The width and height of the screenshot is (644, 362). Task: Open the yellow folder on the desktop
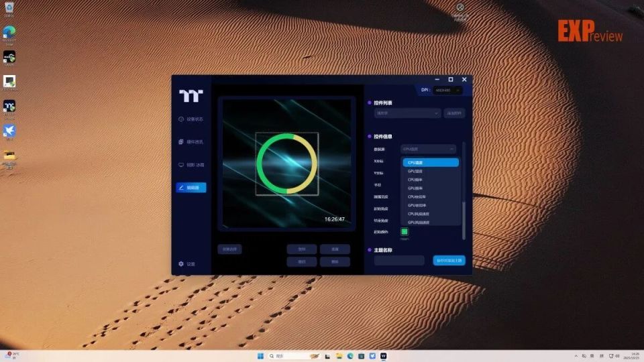[9, 158]
